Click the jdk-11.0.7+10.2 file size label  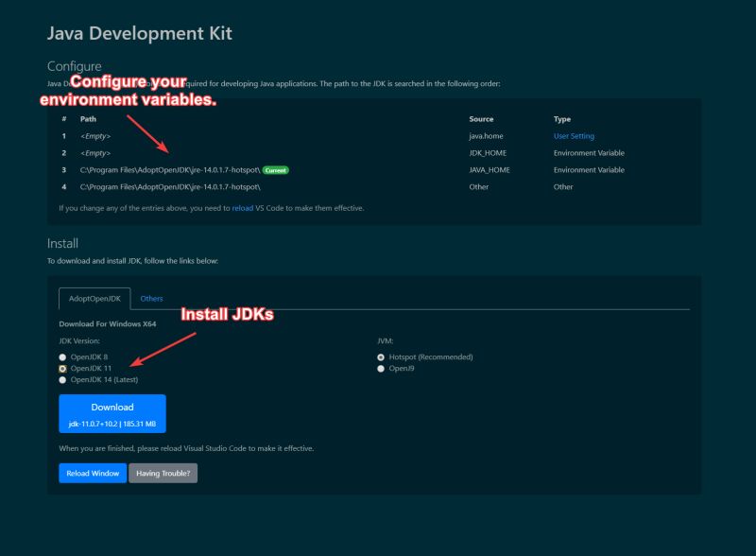(x=112, y=423)
